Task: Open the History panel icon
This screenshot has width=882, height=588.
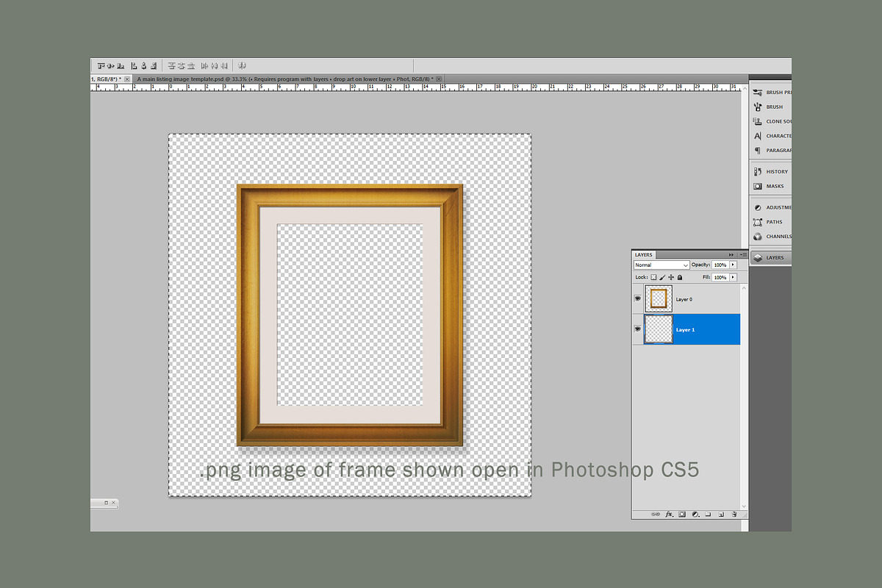Action: coord(758,171)
